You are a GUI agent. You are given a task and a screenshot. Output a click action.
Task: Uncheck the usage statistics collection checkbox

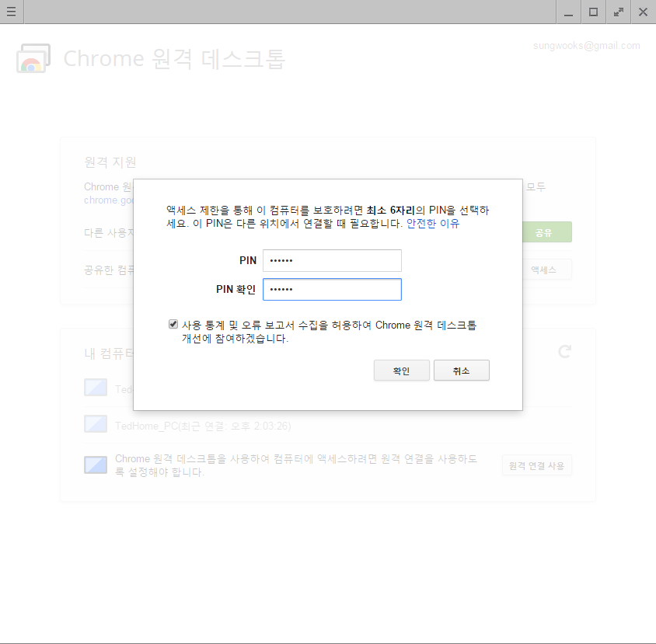point(173,325)
